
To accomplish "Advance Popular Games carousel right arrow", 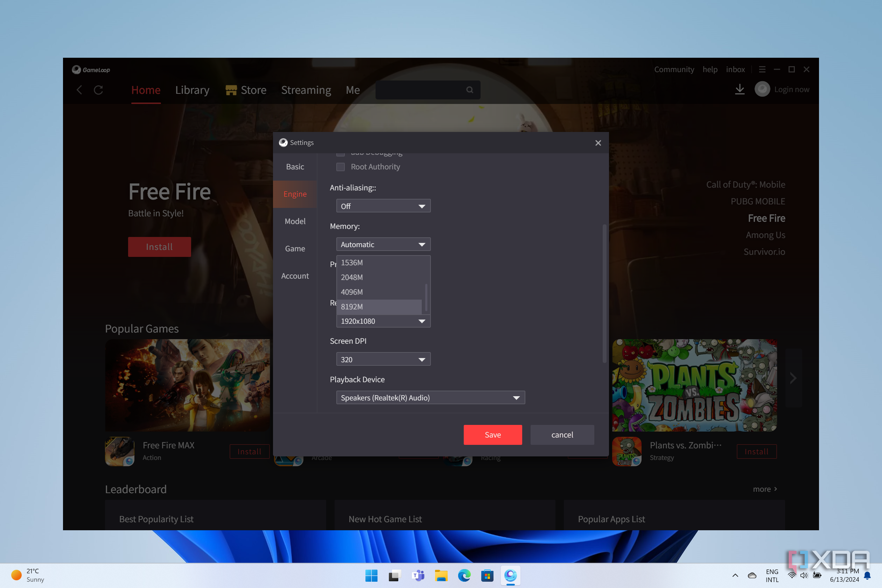I will [x=793, y=378].
